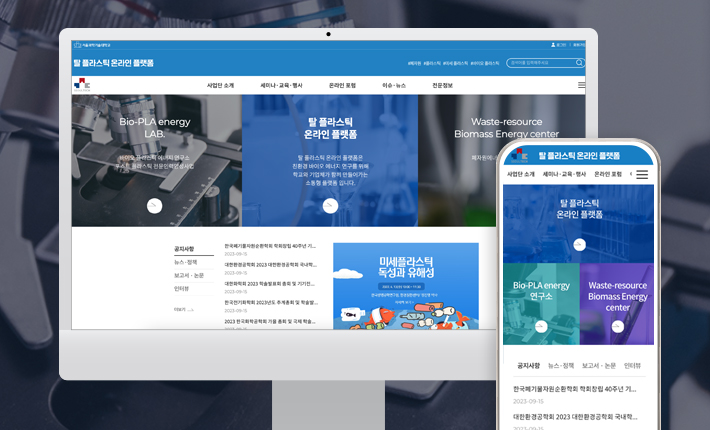Open the 세미나·교육·행사 menu on the desktop
This screenshot has width=710, height=430.
[281, 85]
